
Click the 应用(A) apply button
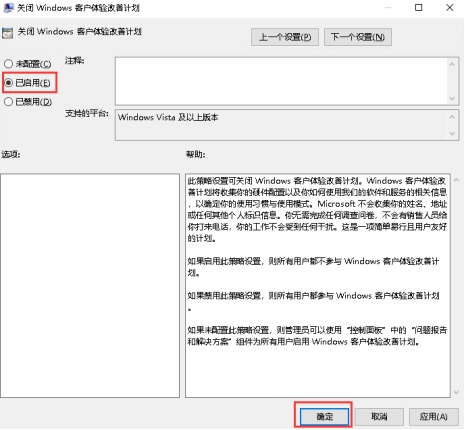(x=433, y=416)
